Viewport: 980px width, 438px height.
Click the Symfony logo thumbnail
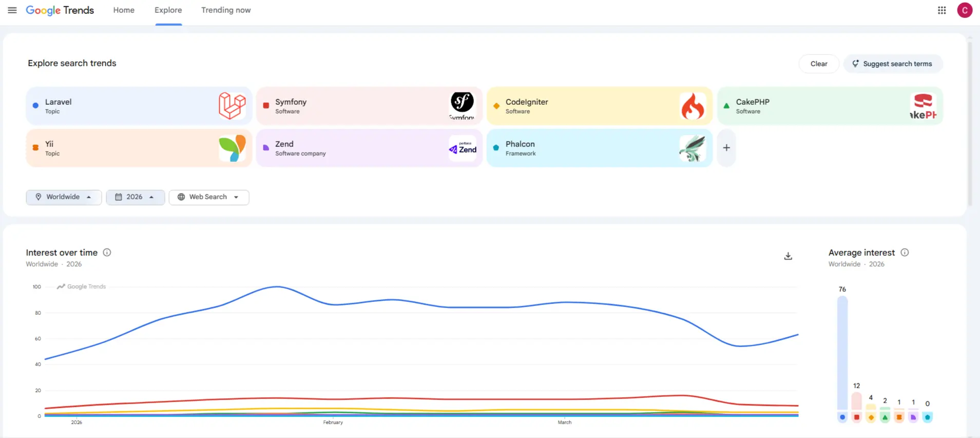tap(463, 106)
